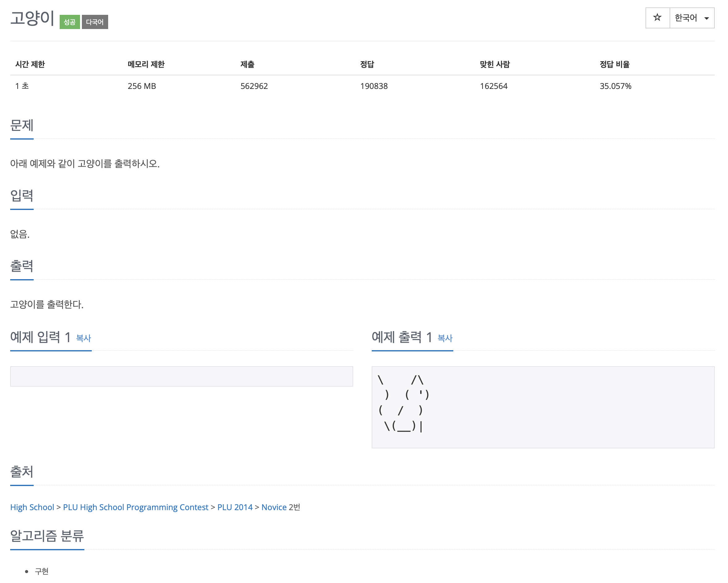
Task: Click the 예제 출력 1 heading
Action: 401,337
